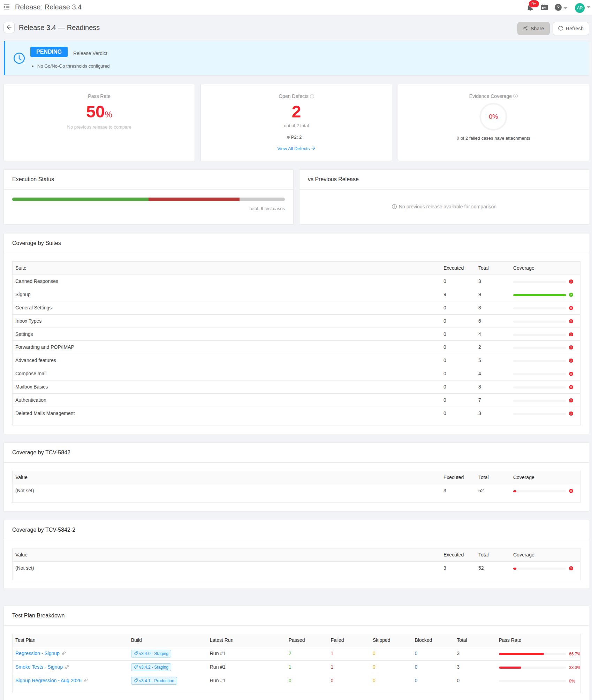The width and height of the screenshot is (592, 700).
Task: Click the Advanced features red status icon
Action: [571, 361]
